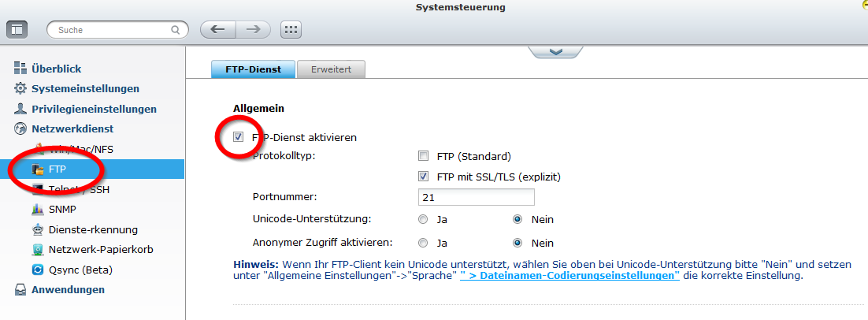Viewport: 868px width, 320px height.
Task: Select Ja for Unicode-Unterstützung
Action: point(424,219)
